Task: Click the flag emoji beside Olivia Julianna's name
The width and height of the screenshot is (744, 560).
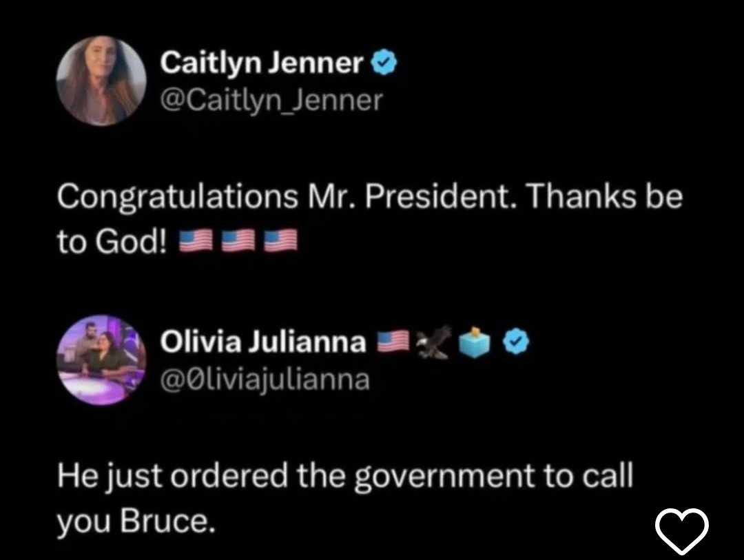Action: pyautogui.click(x=391, y=342)
